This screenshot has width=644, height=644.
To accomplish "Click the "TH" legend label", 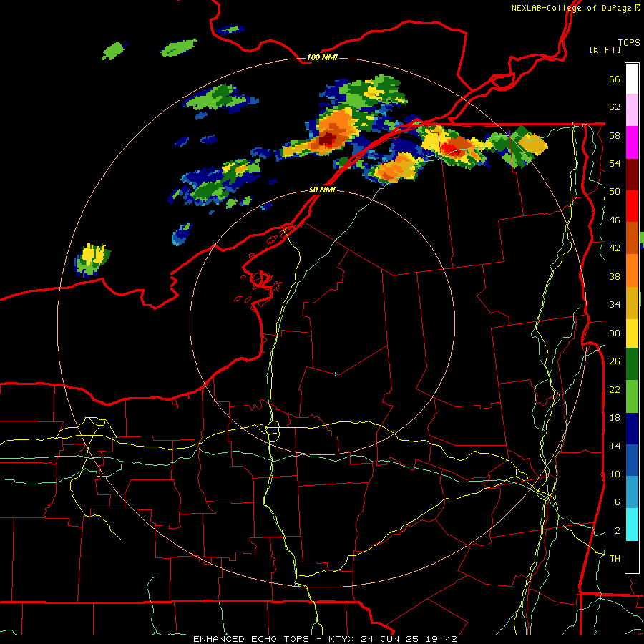I will tap(615, 558).
